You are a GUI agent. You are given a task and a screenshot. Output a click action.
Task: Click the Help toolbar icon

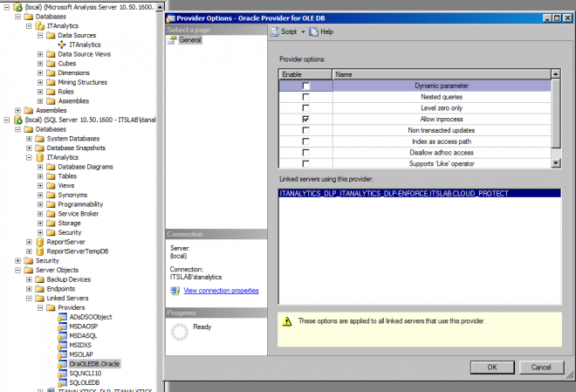pos(313,32)
